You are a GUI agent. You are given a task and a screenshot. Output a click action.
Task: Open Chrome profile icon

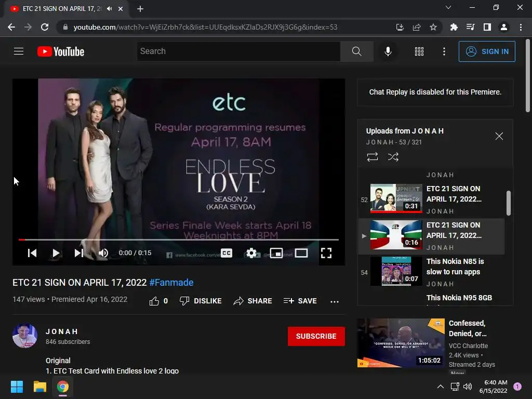(504, 27)
